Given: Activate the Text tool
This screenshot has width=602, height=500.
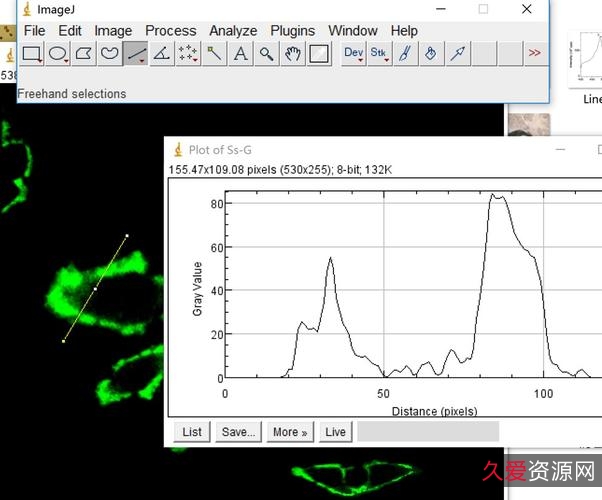Looking at the screenshot, I should (x=240, y=54).
